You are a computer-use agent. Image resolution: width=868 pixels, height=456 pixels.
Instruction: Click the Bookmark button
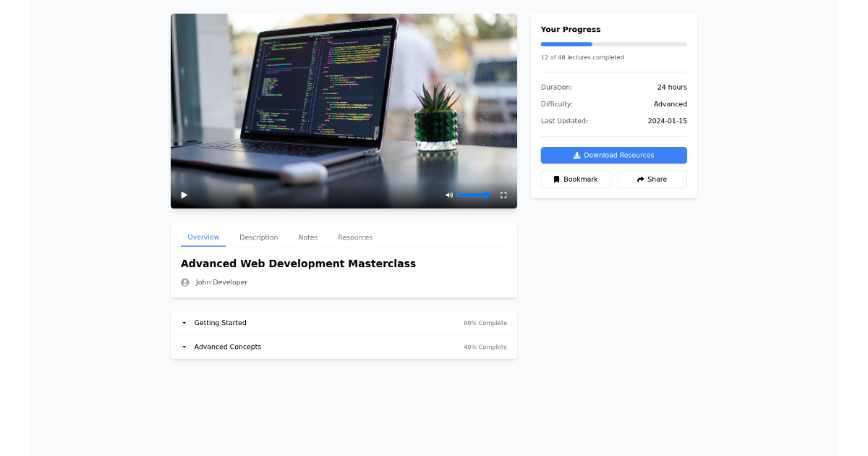point(576,179)
